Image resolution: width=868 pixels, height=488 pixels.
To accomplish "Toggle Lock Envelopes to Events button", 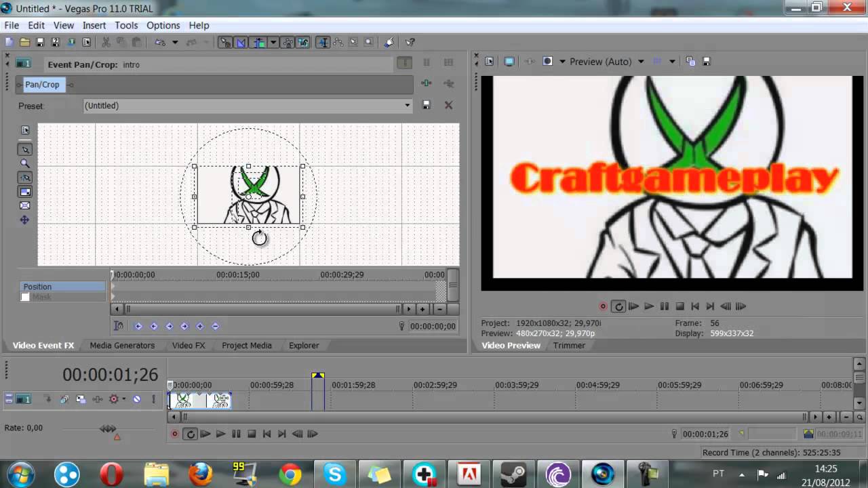I will (x=288, y=42).
